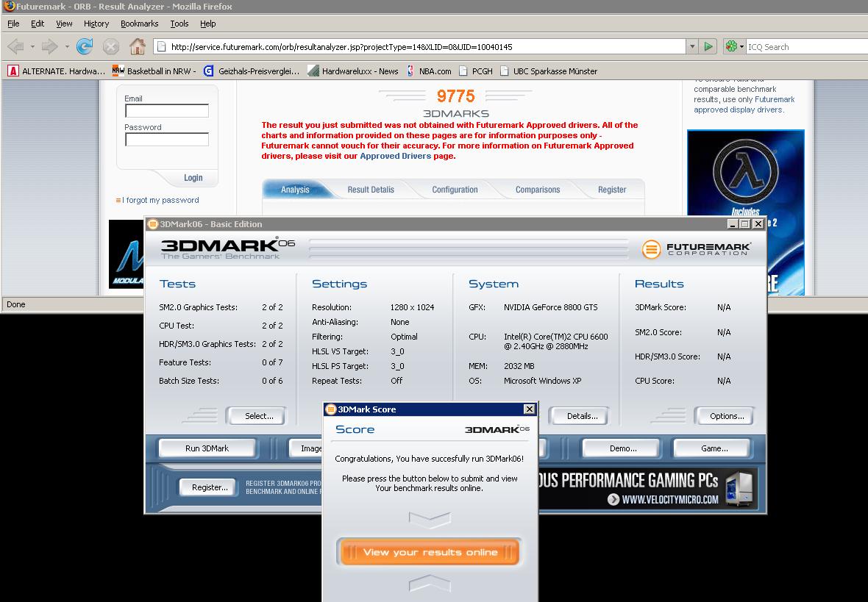Image resolution: width=868 pixels, height=602 pixels.
Task: Click View your results online button
Action: pos(430,551)
